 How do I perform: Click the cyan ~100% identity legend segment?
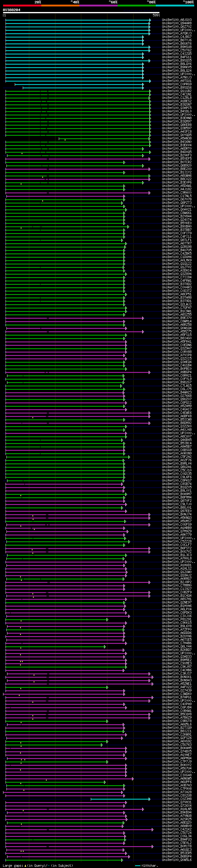pyautogui.click(x=175, y=6)
